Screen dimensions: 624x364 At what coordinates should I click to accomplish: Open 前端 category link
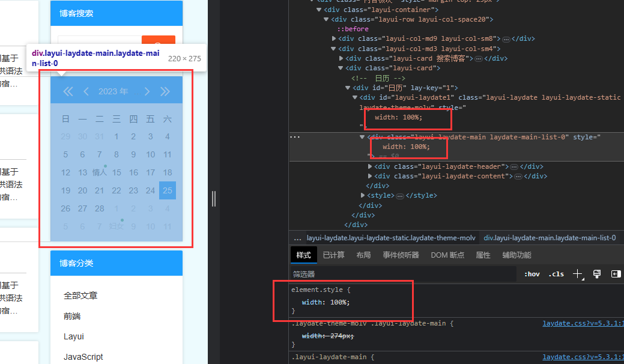click(72, 317)
